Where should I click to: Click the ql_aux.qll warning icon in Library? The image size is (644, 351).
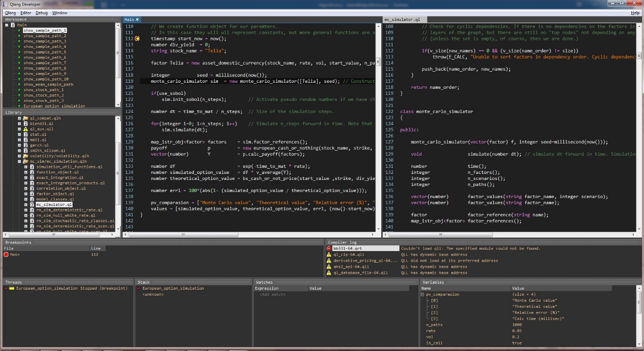[x=26, y=129]
